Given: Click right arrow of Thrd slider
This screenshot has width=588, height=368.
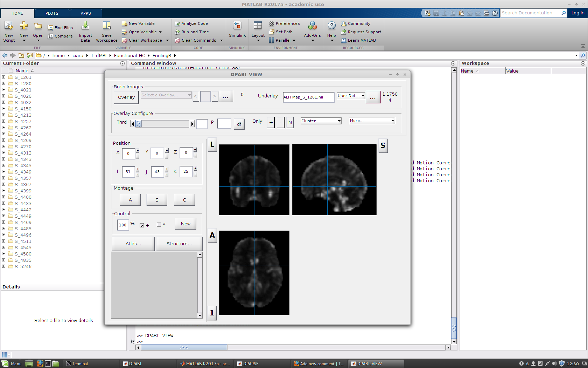Looking at the screenshot, I should 192,124.
